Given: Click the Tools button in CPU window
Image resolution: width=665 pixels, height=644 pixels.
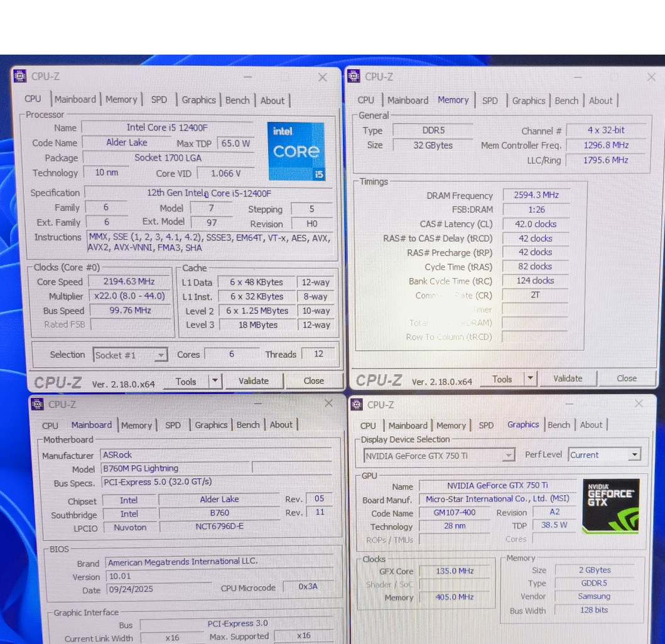Looking at the screenshot, I should click(186, 381).
